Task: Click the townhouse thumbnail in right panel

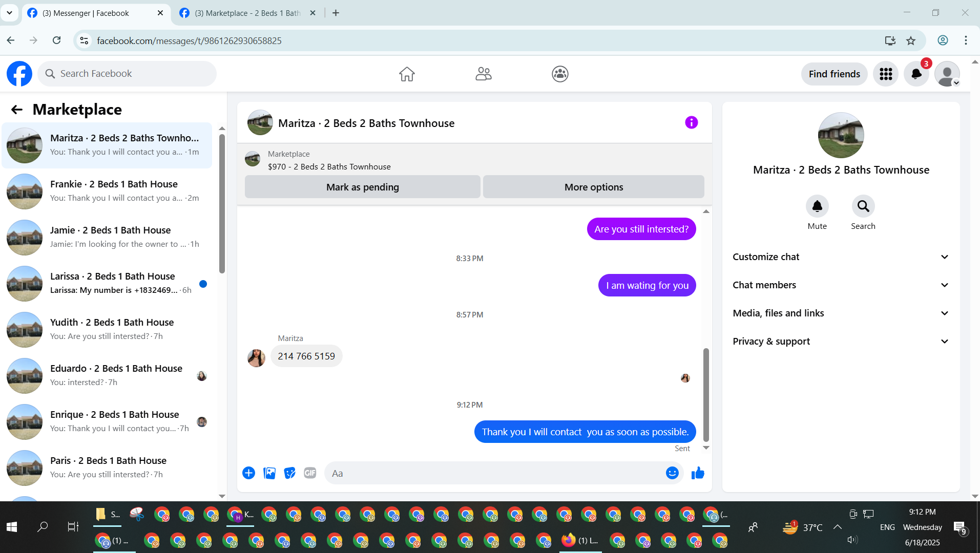Action: [841, 135]
